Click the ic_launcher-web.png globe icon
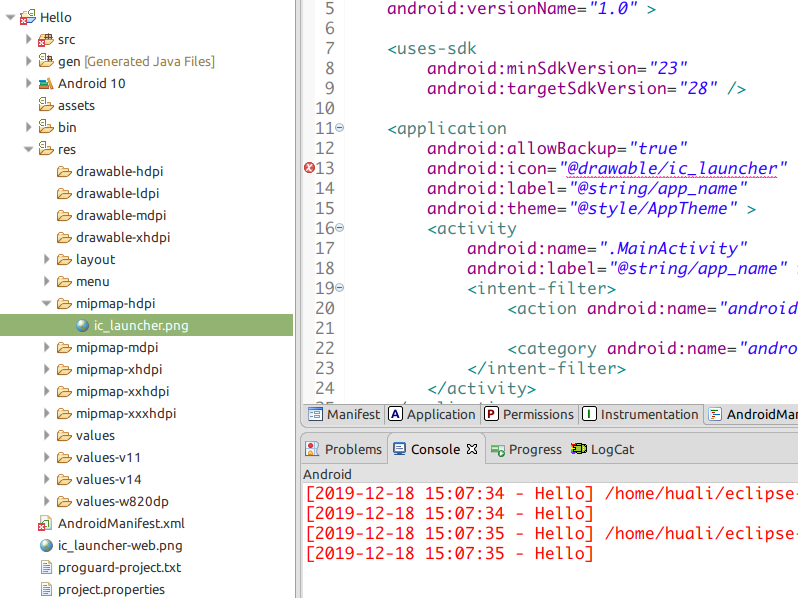This screenshot has height=598, width=798. (x=46, y=546)
